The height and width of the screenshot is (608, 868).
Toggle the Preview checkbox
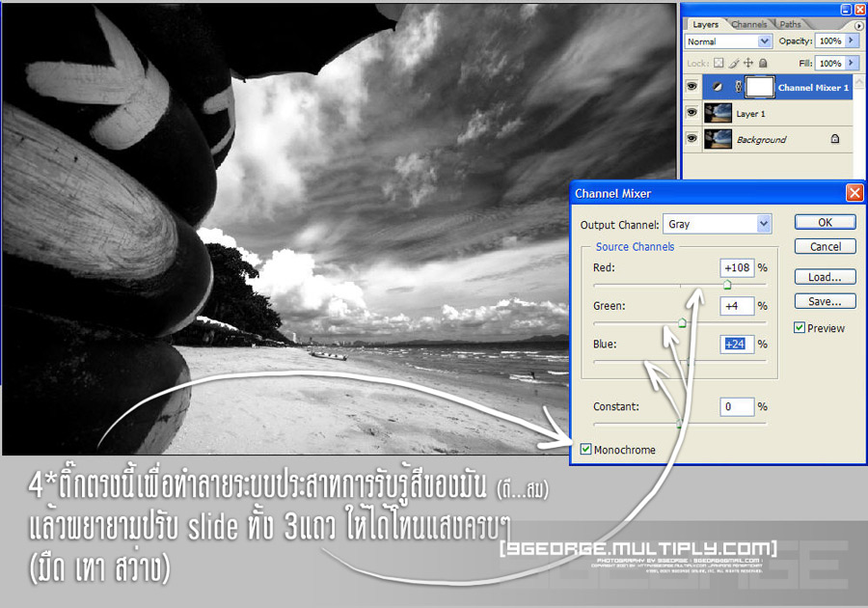[x=800, y=328]
